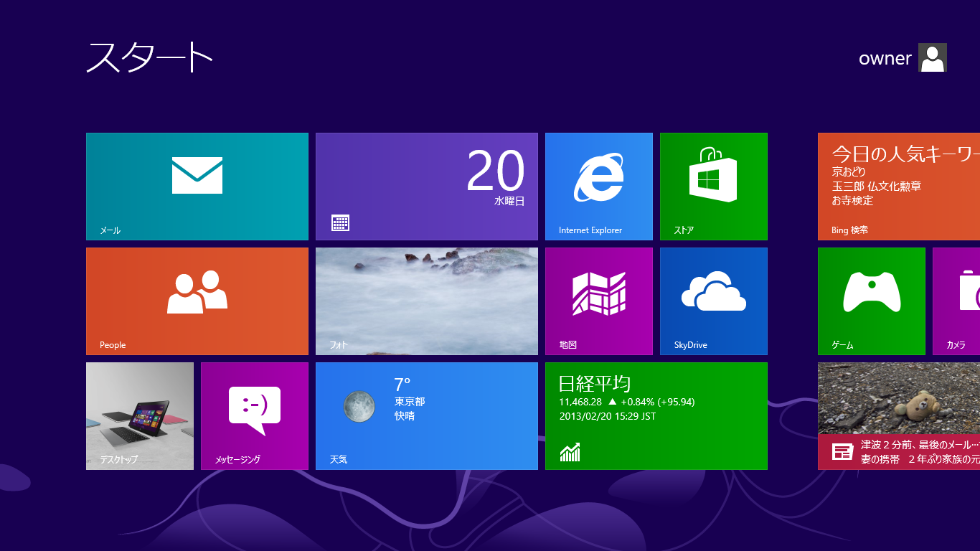This screenshot has width=980, height=551.
Task: Open the Internet Explorer tile
Action: click(x=599, y=187)
